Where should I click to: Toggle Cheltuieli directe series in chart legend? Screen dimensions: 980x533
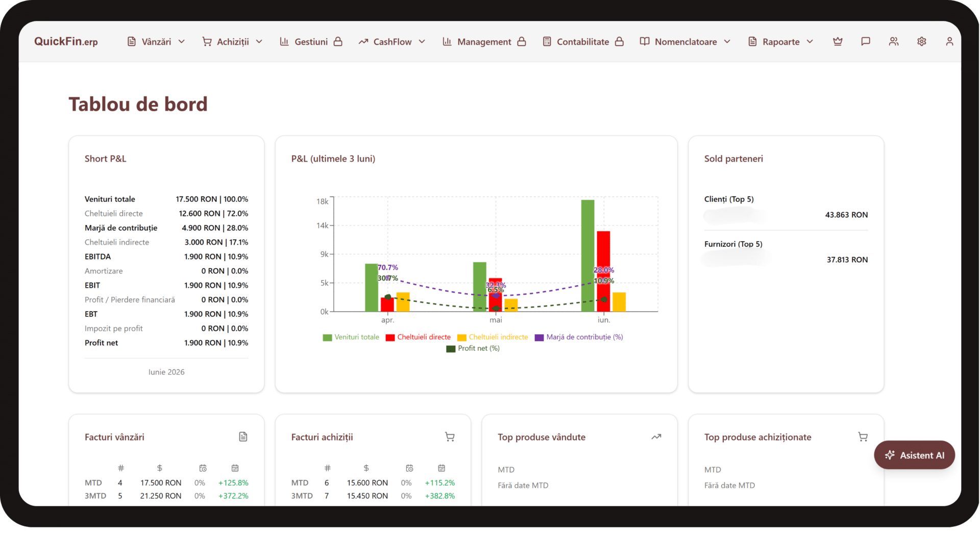click(x=419, y=337)
